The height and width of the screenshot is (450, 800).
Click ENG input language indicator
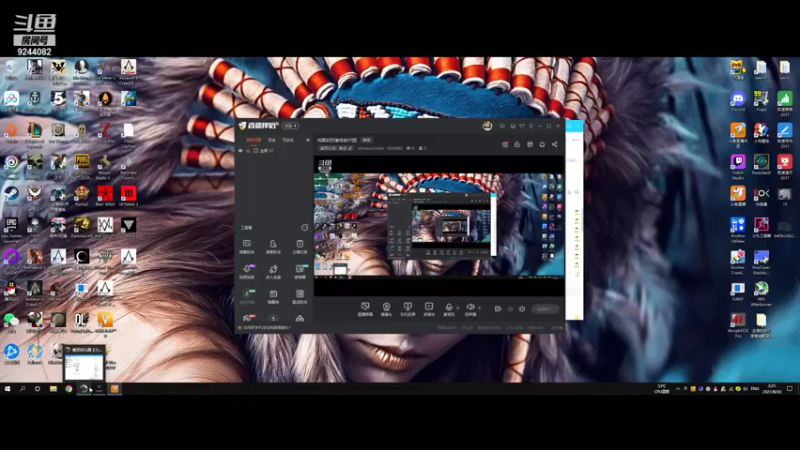pyautogui.click(x=755, y=389)
